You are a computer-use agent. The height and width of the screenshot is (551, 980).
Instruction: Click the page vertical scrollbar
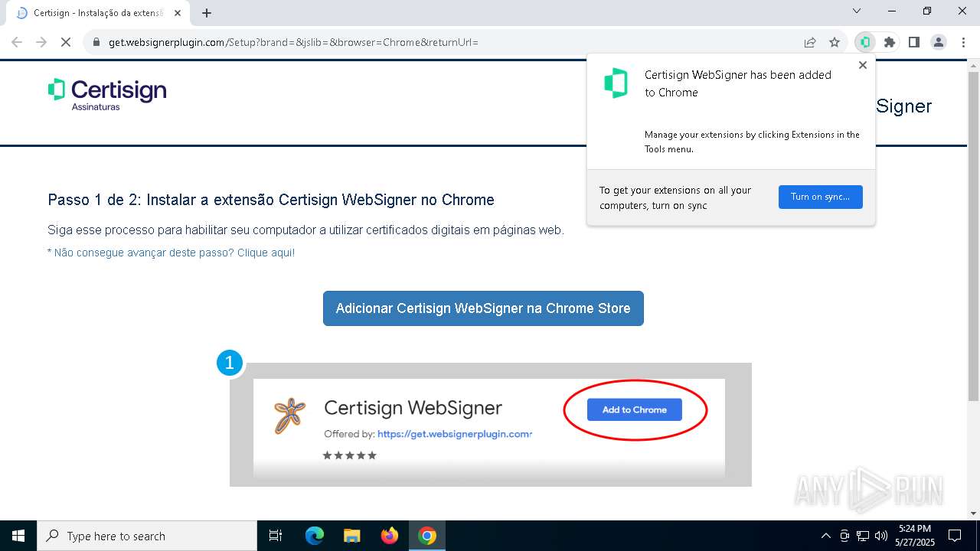(973, 235)
